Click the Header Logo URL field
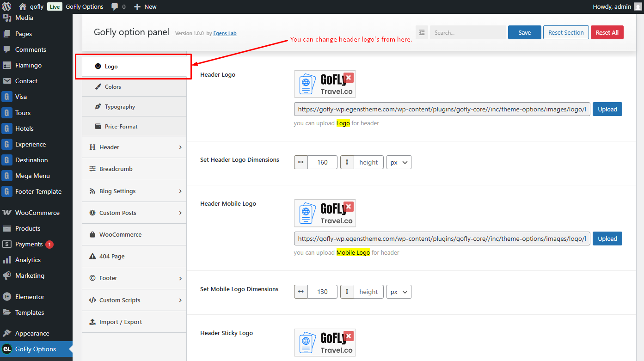 coord(442,109)
